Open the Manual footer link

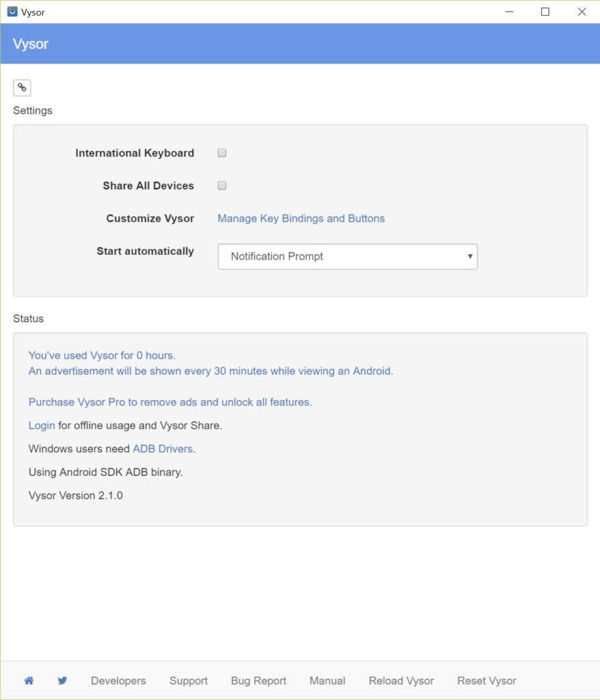328,681
